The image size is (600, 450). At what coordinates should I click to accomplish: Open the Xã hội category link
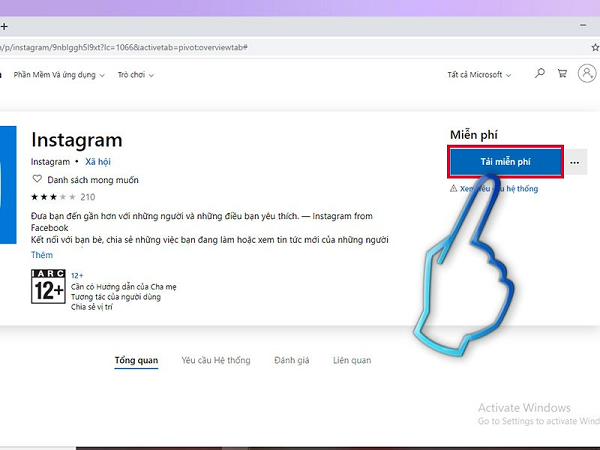[x=98, y=162]
